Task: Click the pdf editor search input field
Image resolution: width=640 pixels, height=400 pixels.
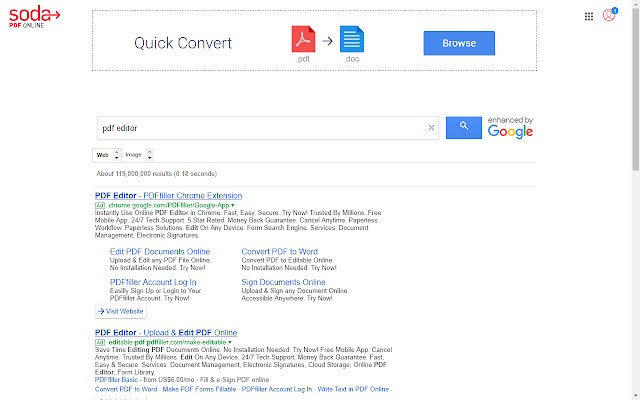Action: point(260,128)
